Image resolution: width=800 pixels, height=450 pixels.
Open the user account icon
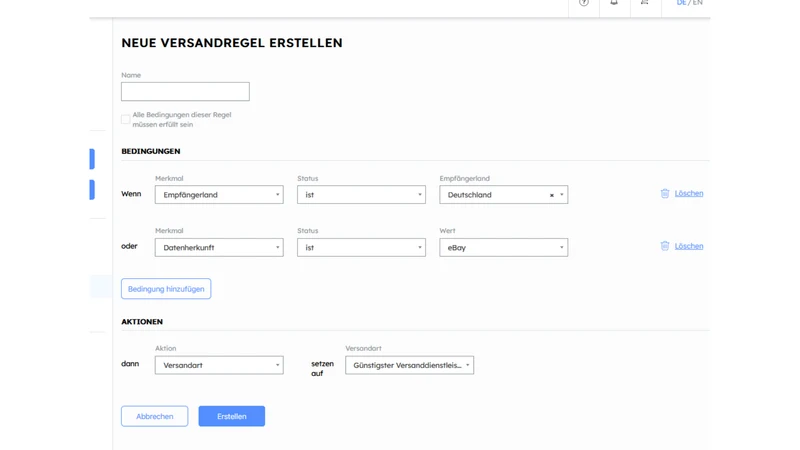pos(645,2)
